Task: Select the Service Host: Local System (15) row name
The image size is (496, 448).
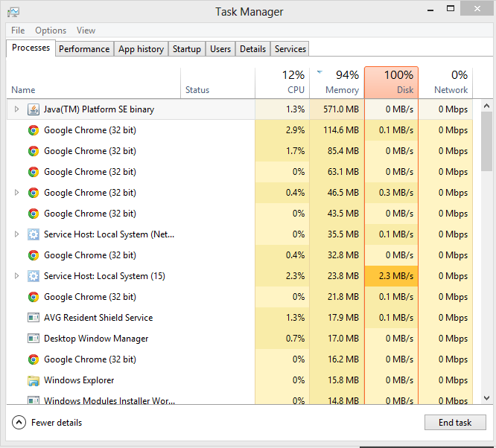Action: [x=104, y=276]
